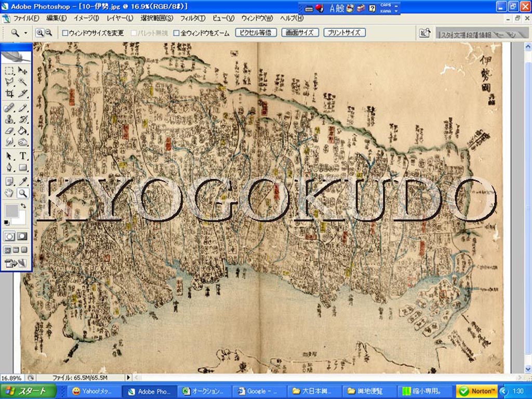The width and height of the screenshot is (532, 399).
Task: Select the Healing Brush tool
Action: pos(9,108)
